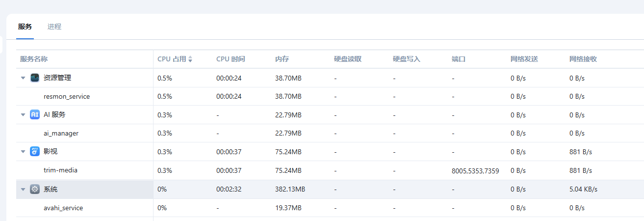
Task: Click the 资源管理 resource monitor icon
Action: point(35,78)
